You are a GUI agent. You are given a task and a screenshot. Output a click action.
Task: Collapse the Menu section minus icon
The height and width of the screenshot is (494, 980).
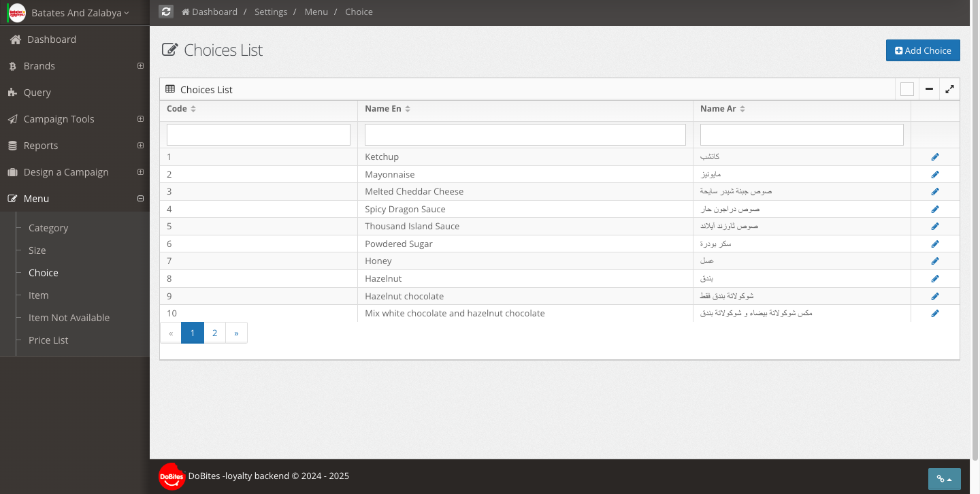[140, 199]
